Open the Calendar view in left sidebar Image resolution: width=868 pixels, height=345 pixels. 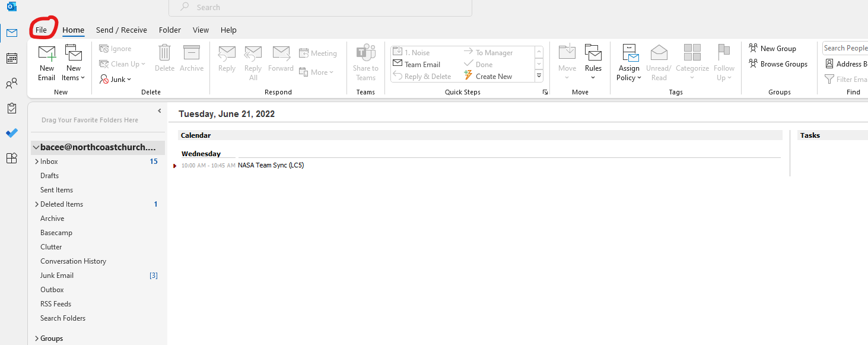(12, 58)
